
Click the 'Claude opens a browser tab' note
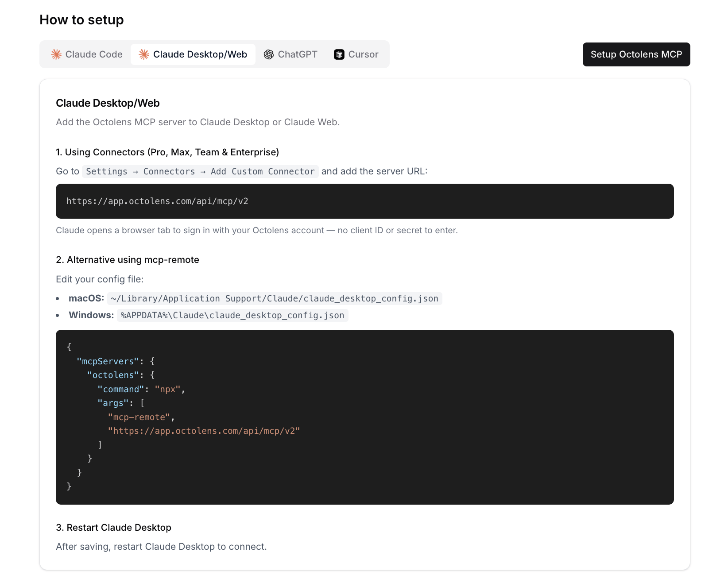[257, 230]
